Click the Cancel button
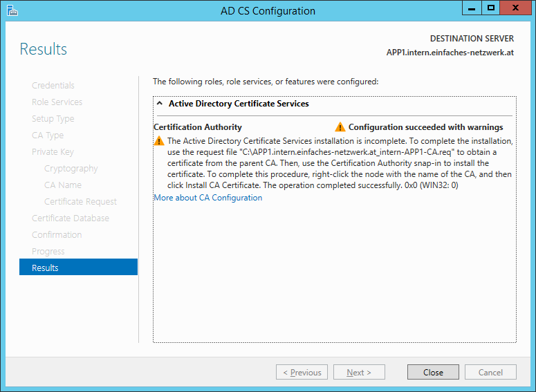This screenshot has width=536, height=392. pyautogui.click(x=490, y=373)
